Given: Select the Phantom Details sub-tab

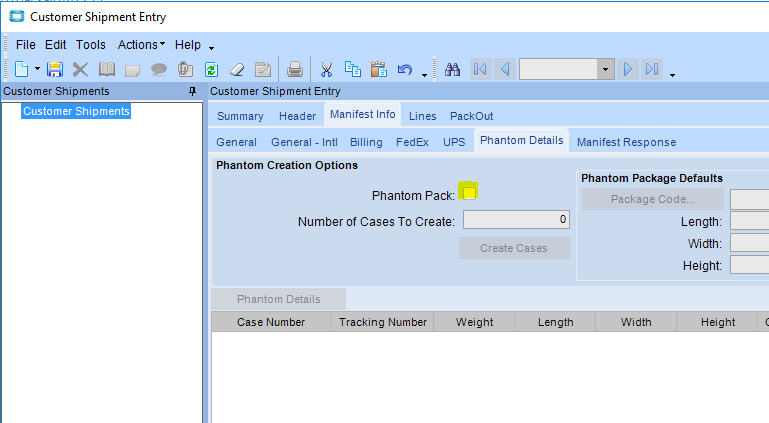Looking at the screenshot, I should coord(521,140).
